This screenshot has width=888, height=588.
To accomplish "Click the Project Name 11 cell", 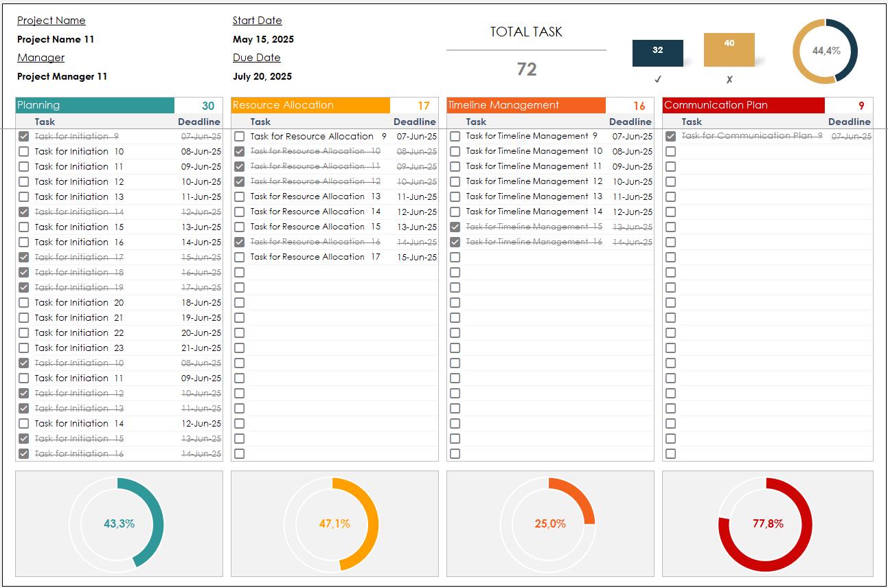I will pyautogui.click(x=56, y=39).
